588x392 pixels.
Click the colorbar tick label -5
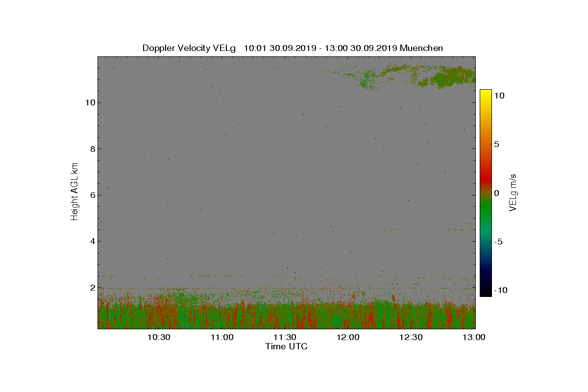pyautogui.click(x=499, y=242)
